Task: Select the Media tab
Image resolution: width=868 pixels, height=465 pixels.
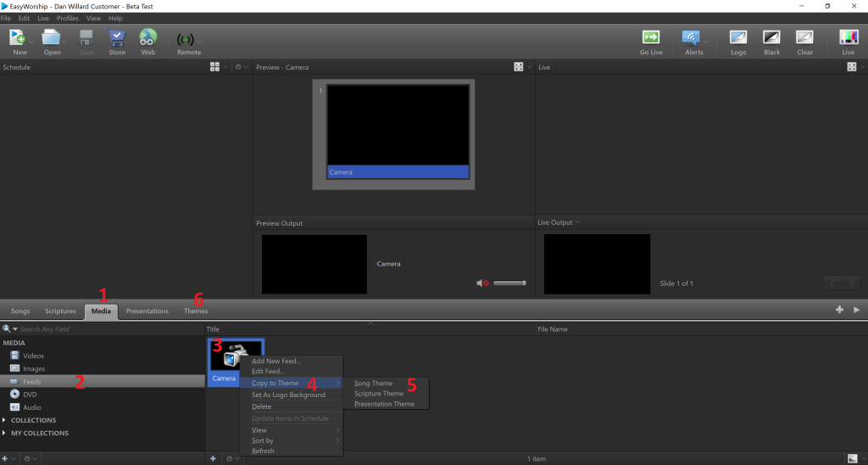Action: coord(101,311)
